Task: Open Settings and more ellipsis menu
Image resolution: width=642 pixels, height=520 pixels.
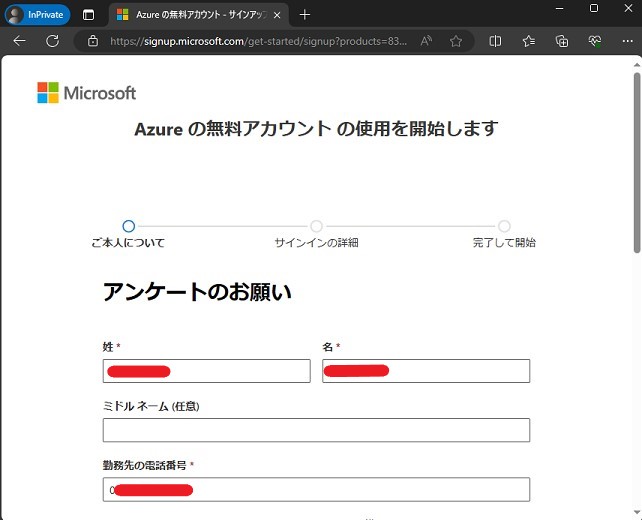Action: tap(627, 41)
